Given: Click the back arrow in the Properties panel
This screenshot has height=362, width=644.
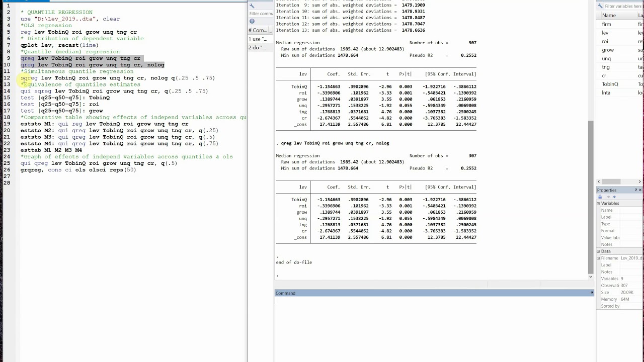Looking at the screenshot, I should [608, 197].
